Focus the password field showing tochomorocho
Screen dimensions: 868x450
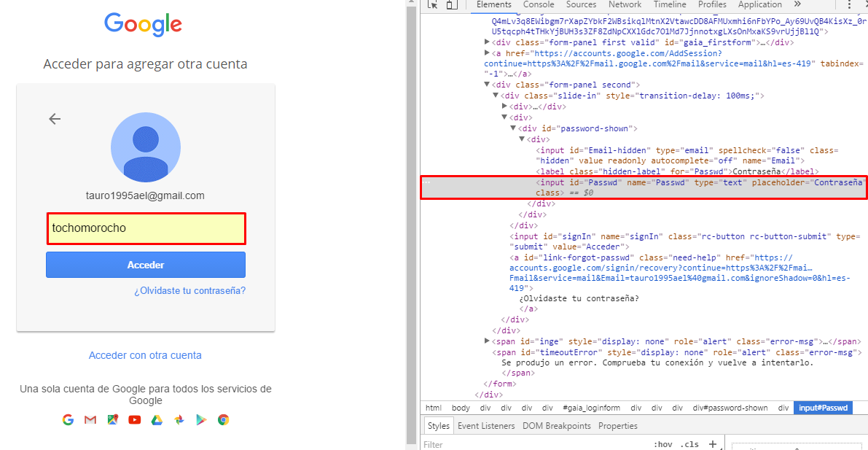[x=146, y=228]
